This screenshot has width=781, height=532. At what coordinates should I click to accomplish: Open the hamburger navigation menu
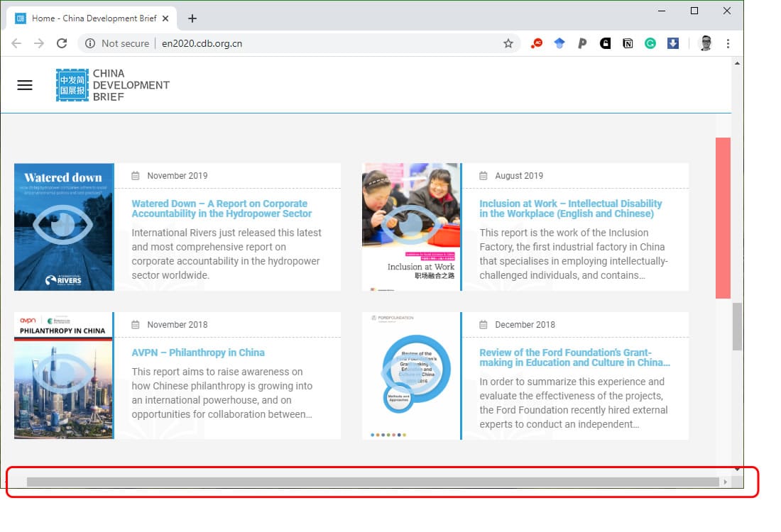(x=25, y=85)
